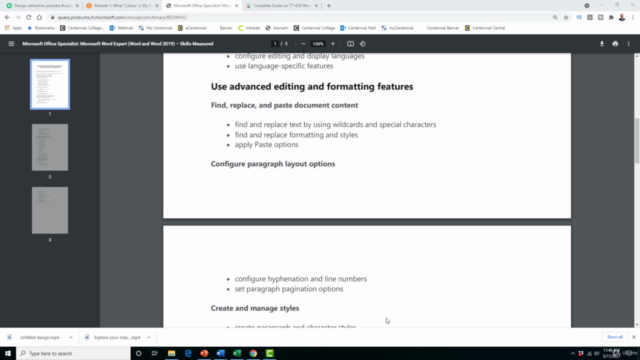Click 'Use advanced editing and formatting features' heading
This screenshot has height=360, width=640.
312,87
